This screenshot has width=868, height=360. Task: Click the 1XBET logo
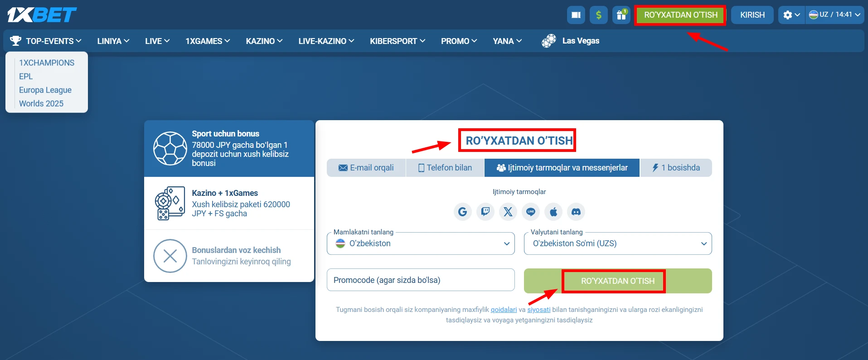point(42,15)
